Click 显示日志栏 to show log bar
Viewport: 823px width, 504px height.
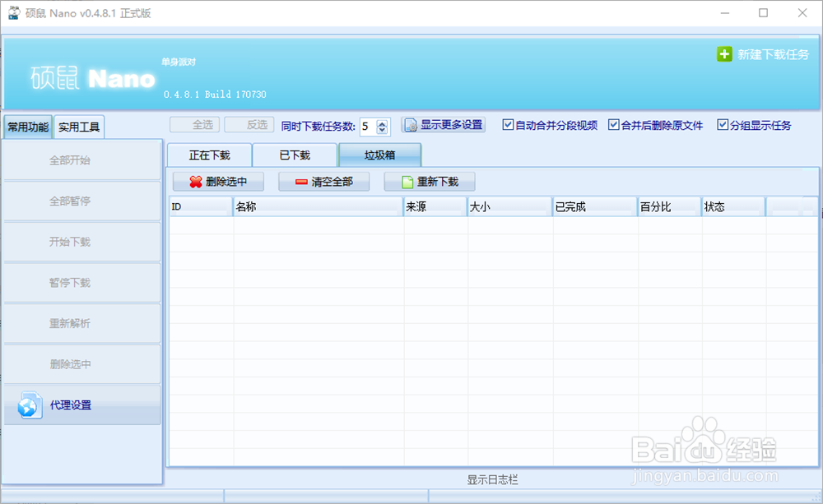coord(492,479)
